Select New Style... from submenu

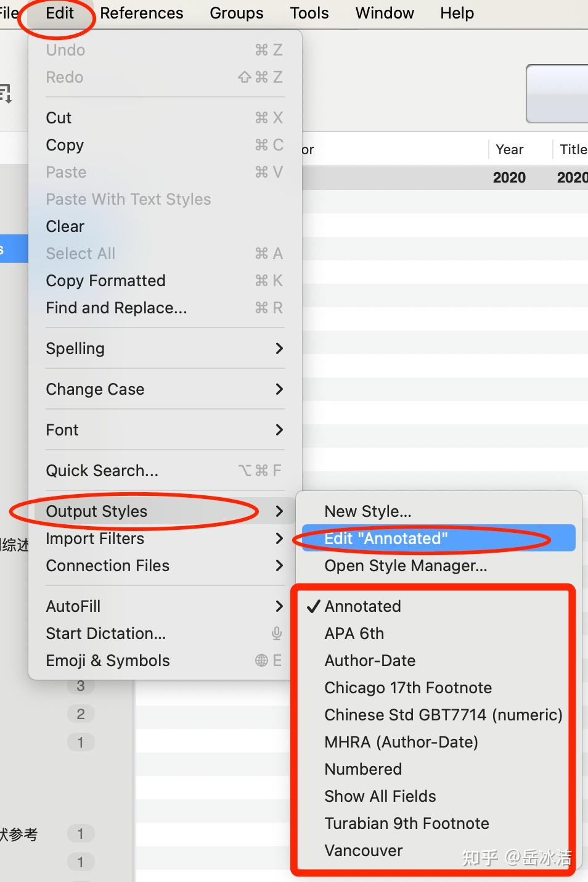coord(368,511)
